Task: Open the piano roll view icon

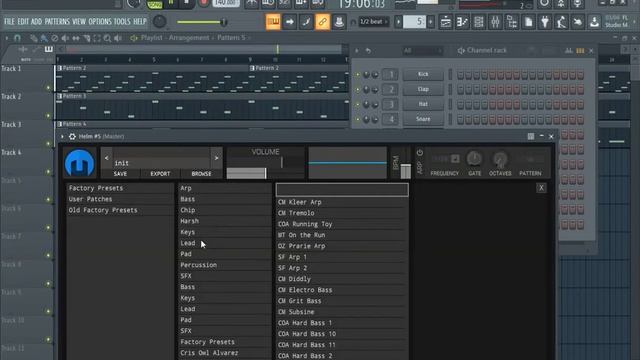Action: click(x=462, y=22)
